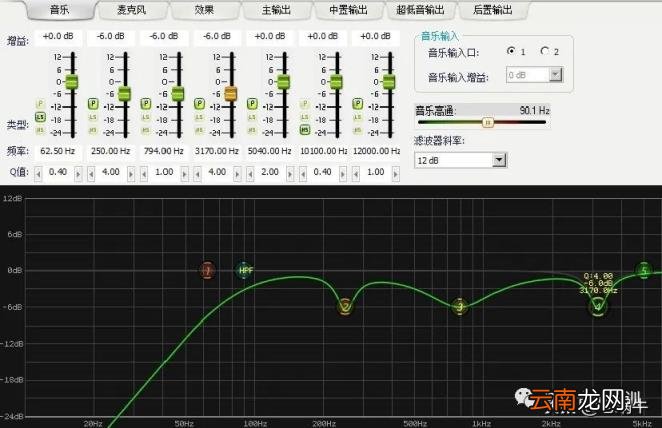
Task: Select EQ node 4 near 3170 Hz
Action: (597, 306)
